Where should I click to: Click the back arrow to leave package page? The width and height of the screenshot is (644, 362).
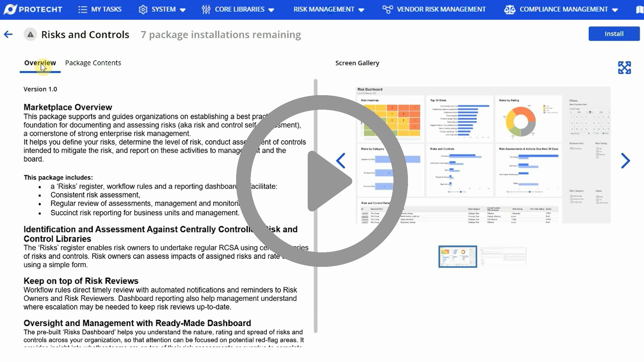8,34
